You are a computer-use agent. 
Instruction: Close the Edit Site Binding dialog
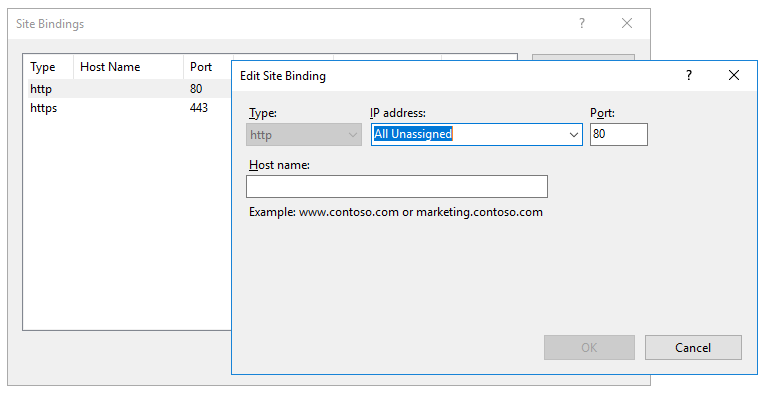point(733,75)
